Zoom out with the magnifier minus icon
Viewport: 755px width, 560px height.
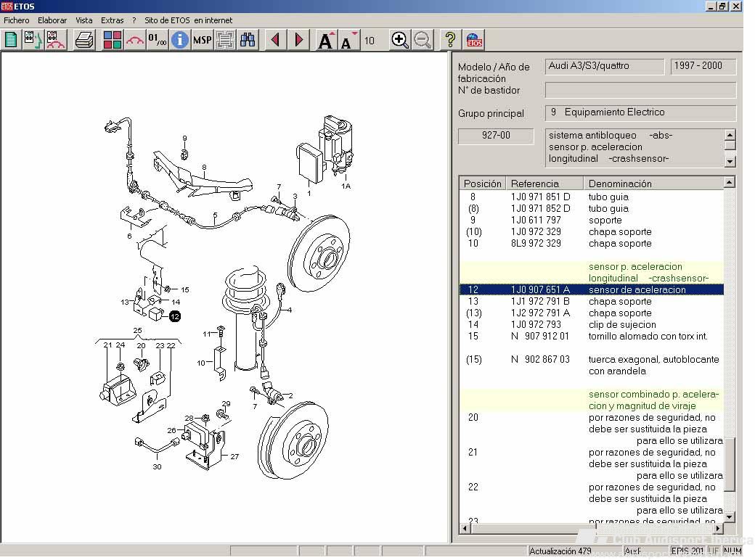423,40
